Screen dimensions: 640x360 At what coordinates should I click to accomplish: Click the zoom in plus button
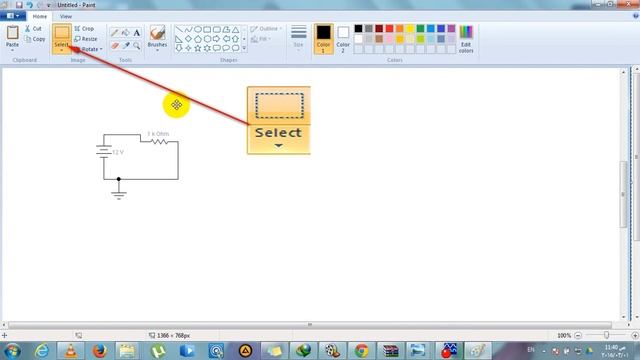(x=635, y=336)
